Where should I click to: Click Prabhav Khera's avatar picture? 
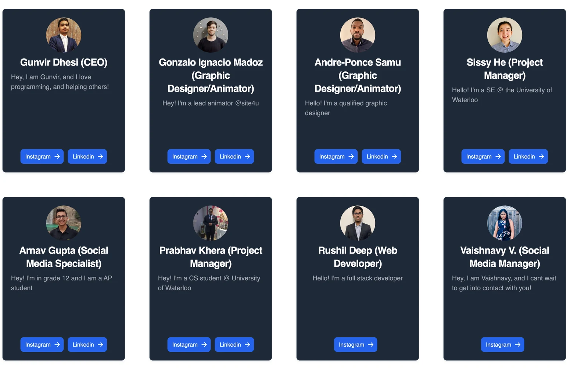[x=211, y=223]
